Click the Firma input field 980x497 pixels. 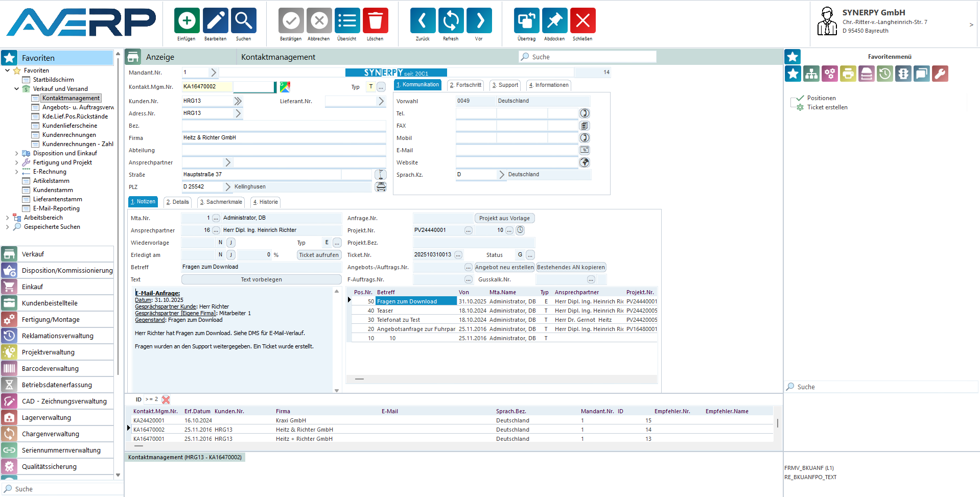[284, 138]
